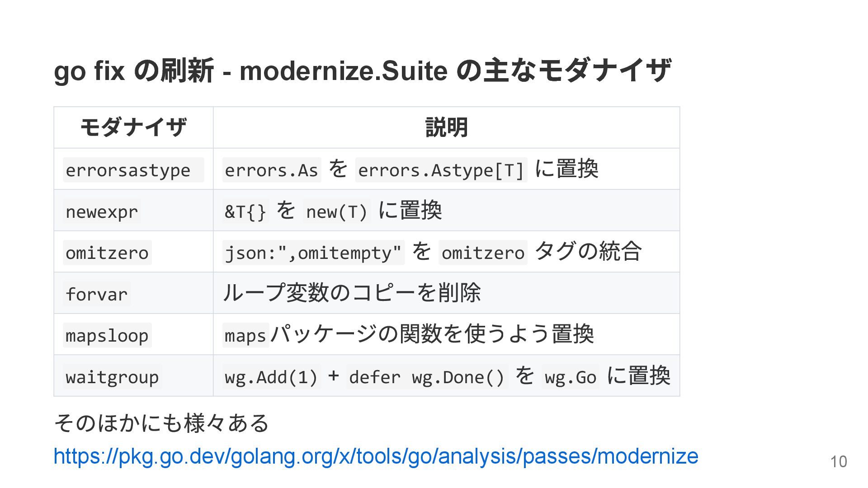Click the そのほかにも様々ある text line
The width and height of the screenshot is (868, 488).
click(161, 423)
